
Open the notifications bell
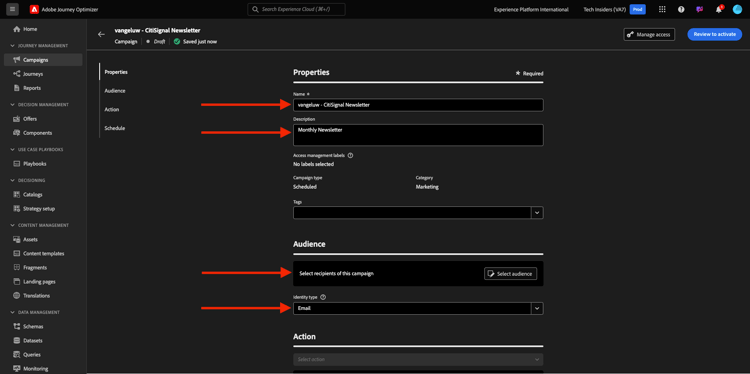click(x=718, y=10)
